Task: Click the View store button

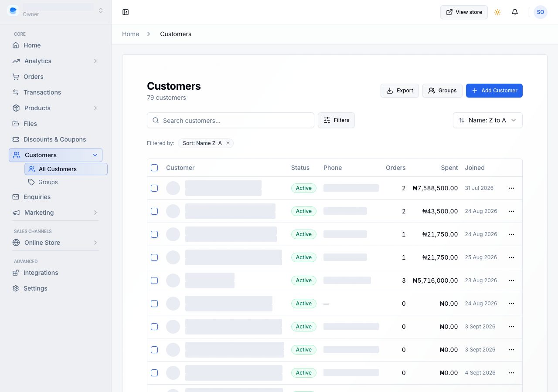Action: [464, 12]
